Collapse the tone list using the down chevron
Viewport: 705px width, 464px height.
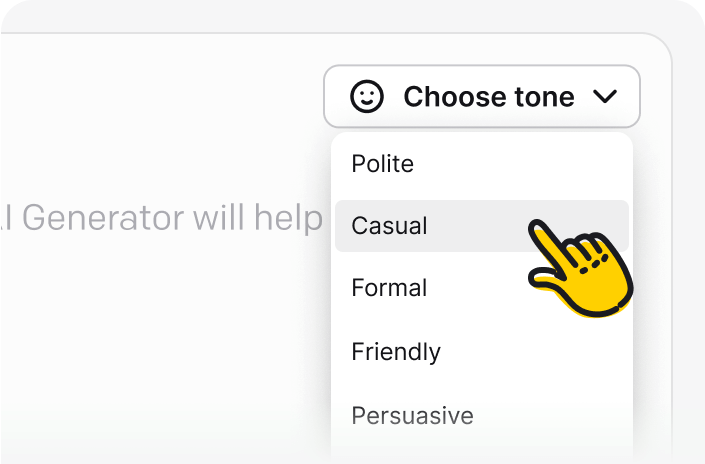point(605,97)
